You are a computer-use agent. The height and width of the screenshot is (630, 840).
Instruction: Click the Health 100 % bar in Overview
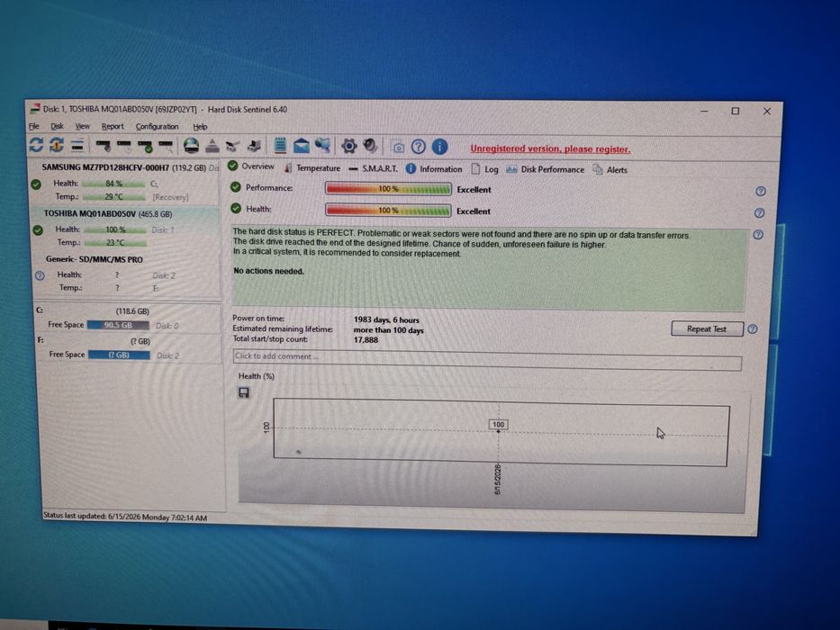388,211
